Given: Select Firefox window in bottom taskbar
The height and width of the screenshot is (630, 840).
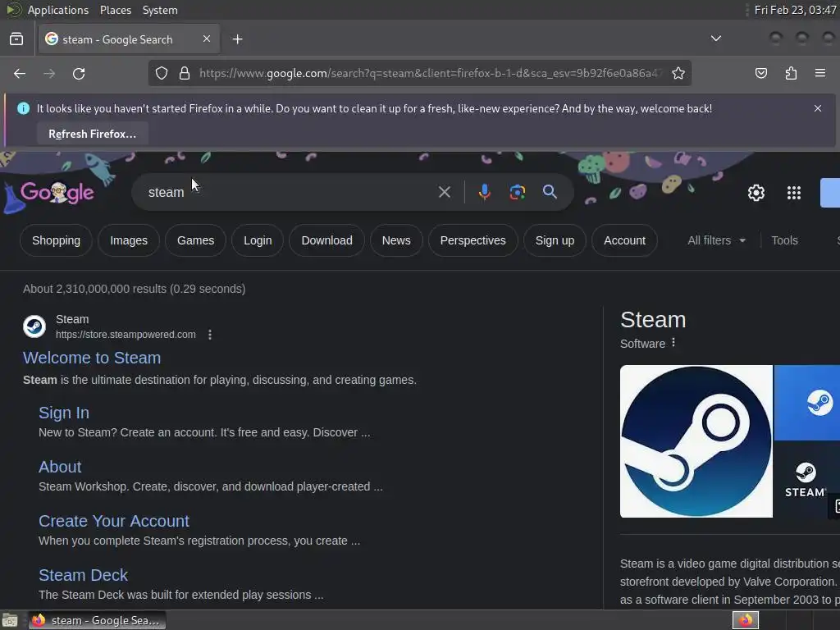Looking at the screenshot, I should tap(97, 620).
